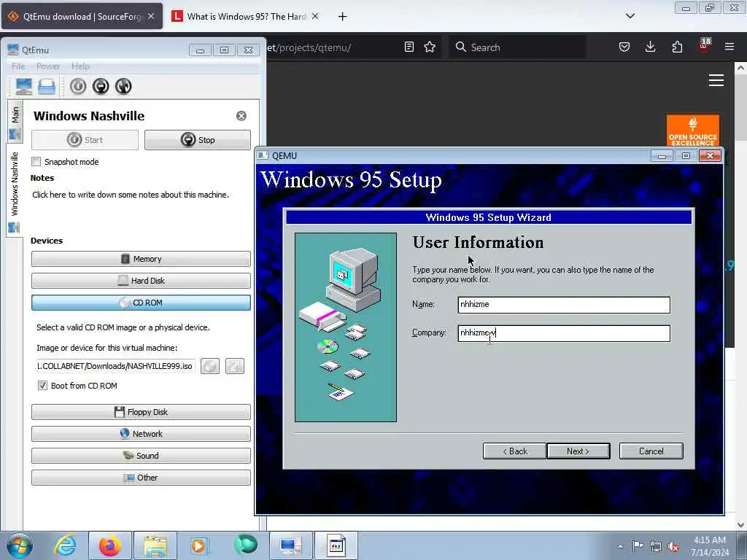Click the Back button in Setup Wizard
Screen dimensions: 747x560
coord(514,451)
